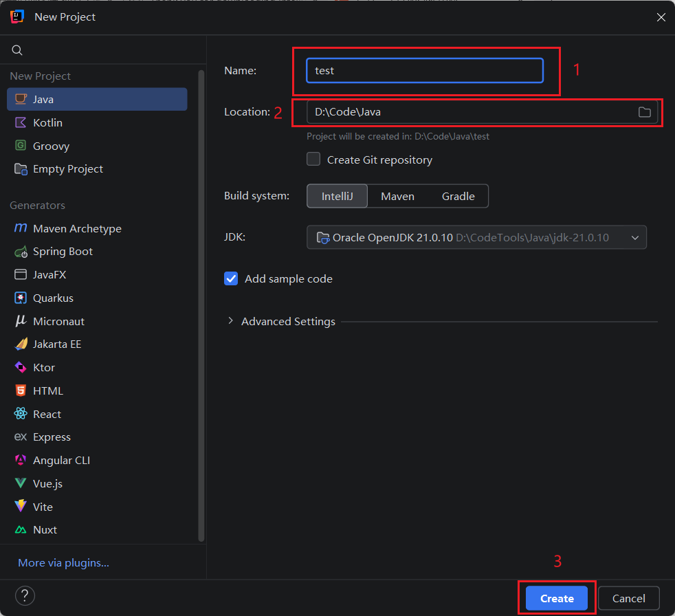Choose the Express generator icon
Image resolution: width=675 pixels, height=616 pixels.
point(21,437)
